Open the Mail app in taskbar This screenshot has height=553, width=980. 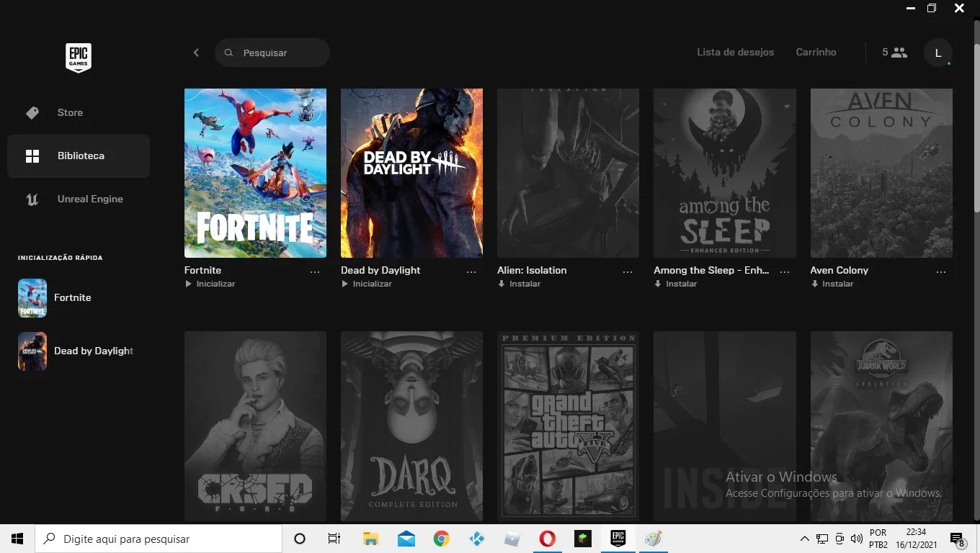406,539
